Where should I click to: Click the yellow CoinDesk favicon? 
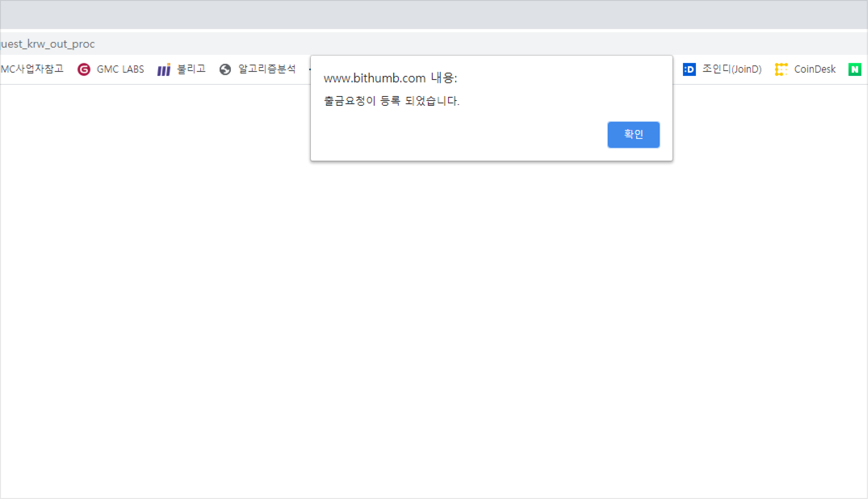(x=781, y=70)
